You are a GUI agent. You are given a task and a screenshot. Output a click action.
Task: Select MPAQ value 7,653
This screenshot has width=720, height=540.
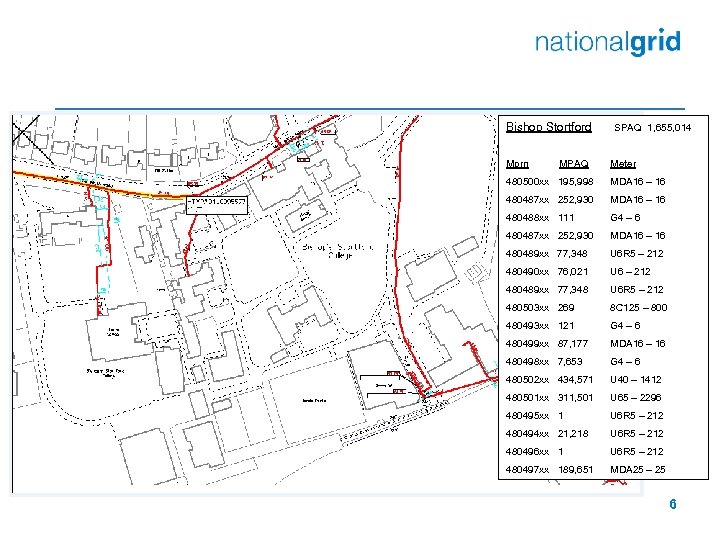(570, 361)
